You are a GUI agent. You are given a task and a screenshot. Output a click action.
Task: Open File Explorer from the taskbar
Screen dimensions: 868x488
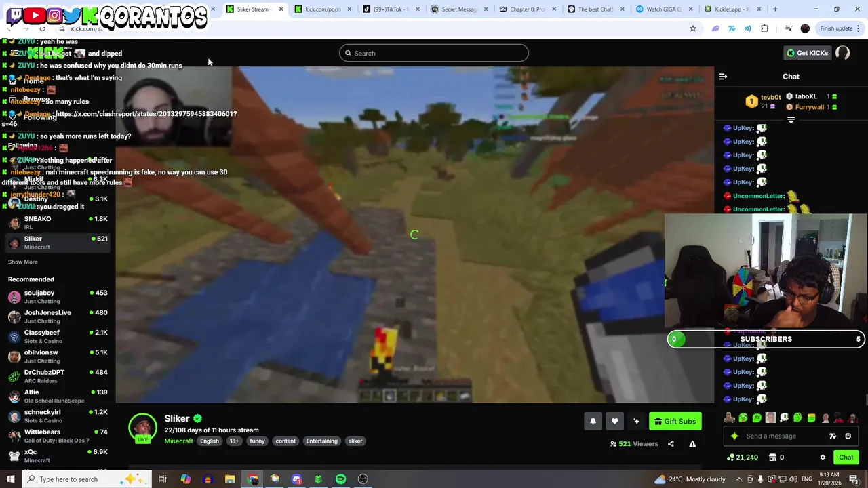tap(230, 479)
